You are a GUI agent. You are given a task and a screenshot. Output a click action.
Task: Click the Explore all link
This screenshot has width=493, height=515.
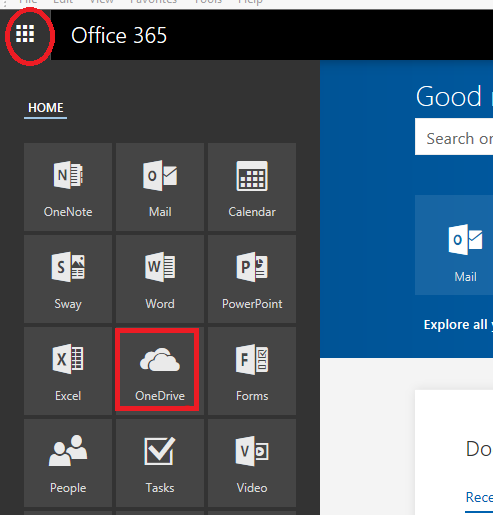pos(458,325)
